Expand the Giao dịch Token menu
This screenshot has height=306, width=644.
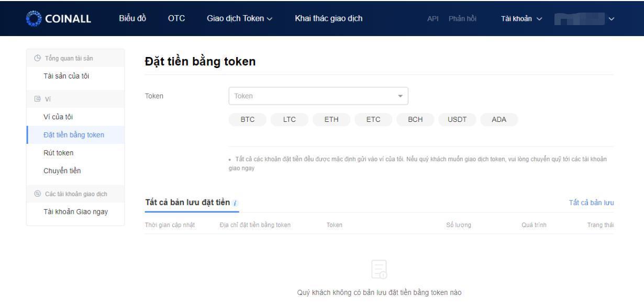[x=239, y=19]
